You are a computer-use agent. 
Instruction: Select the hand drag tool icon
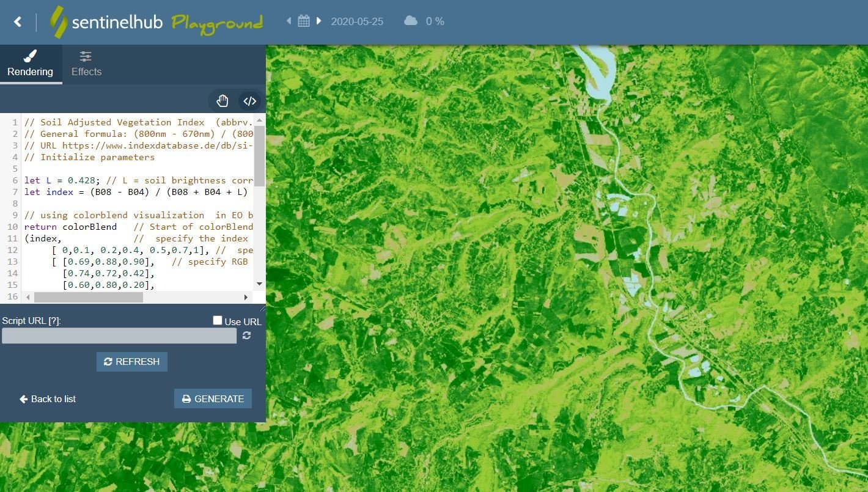coord(222,101)
